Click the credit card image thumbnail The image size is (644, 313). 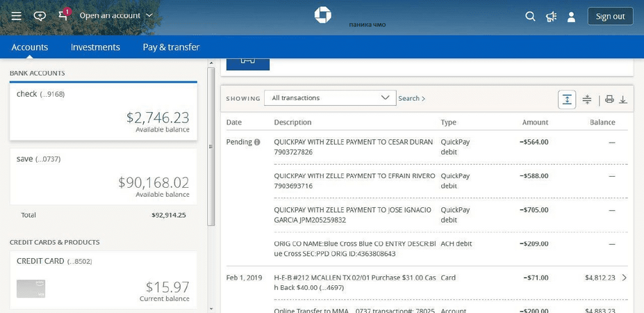point(31,289)
